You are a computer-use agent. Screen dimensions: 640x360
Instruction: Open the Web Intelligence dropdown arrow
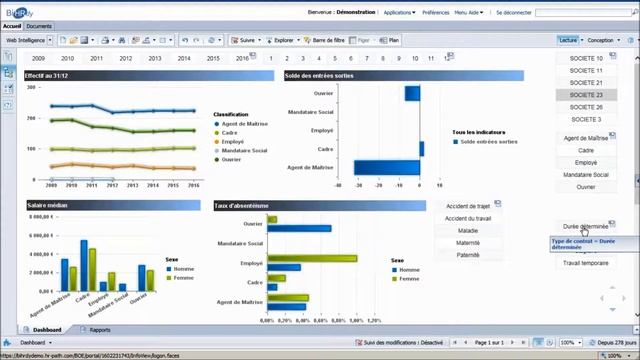(x=50, y=40)
